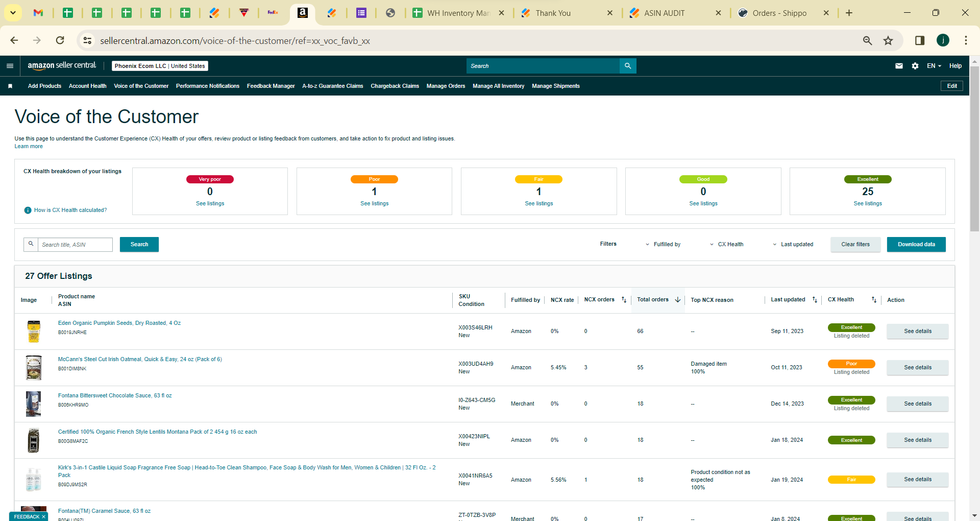Sort by Last updated arrows icon

(815, 300)
